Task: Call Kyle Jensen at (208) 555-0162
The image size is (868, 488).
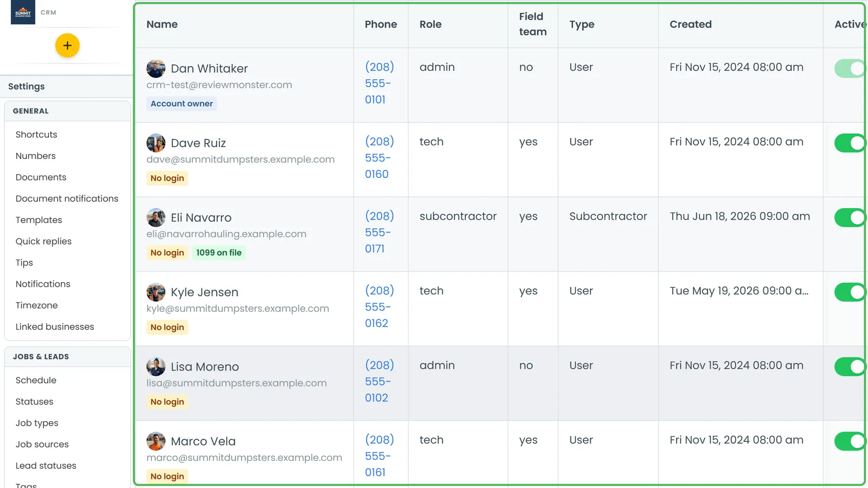Action: click(379, 307)
